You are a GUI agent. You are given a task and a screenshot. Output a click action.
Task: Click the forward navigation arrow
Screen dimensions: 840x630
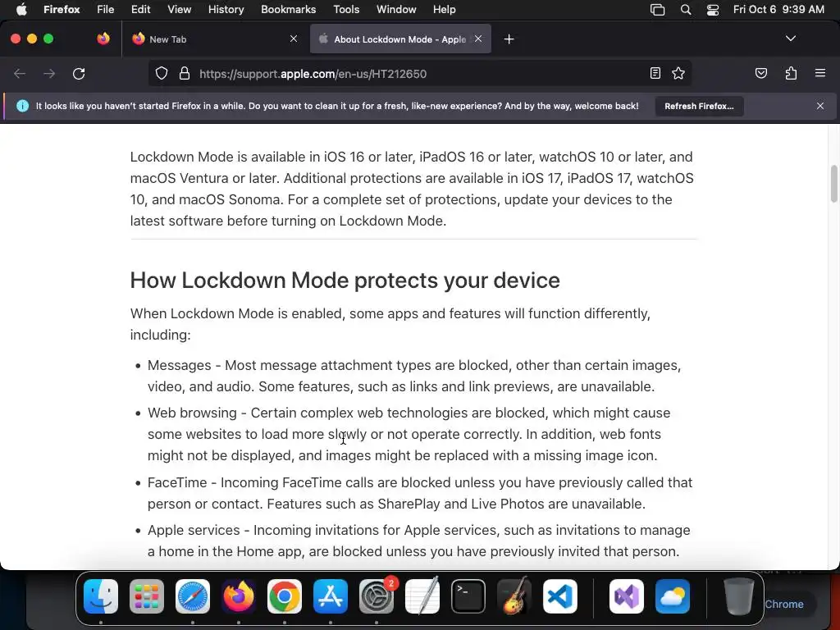coord(49,73)
